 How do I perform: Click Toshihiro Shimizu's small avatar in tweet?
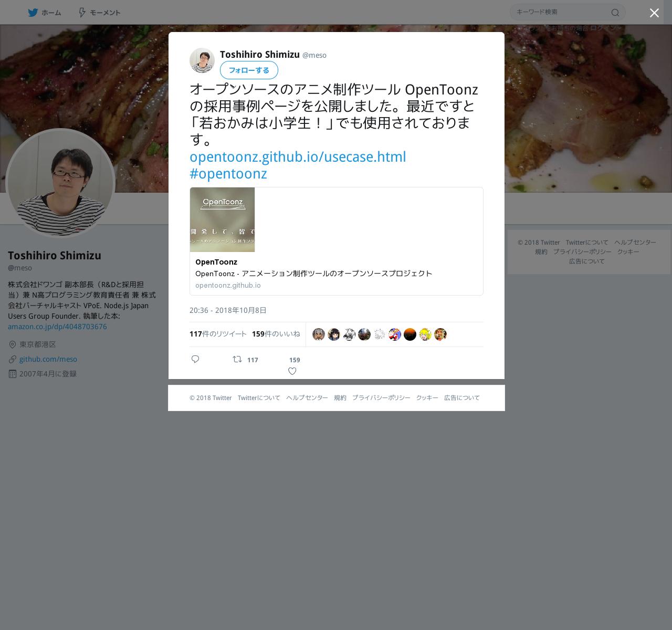[202, 60]
